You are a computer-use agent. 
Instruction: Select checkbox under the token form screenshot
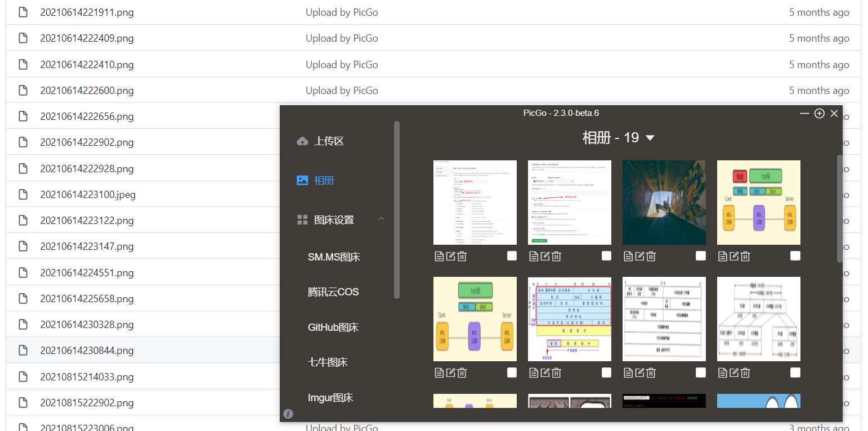[512, 256]
